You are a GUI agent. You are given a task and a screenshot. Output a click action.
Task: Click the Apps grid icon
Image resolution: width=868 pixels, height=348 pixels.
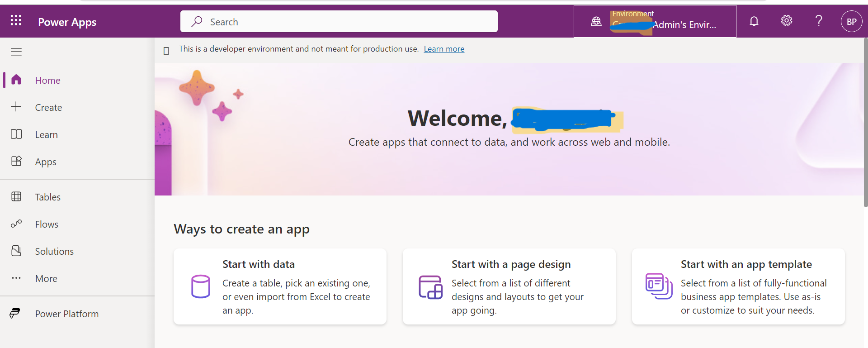(16, 161)
